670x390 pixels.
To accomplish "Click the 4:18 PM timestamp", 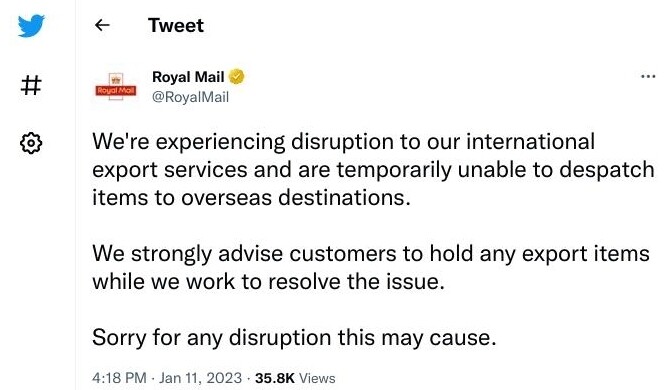I will pyautogui.click(x=119, y=378).
